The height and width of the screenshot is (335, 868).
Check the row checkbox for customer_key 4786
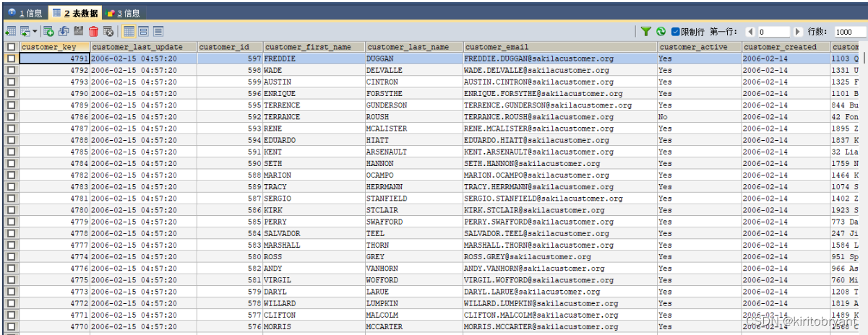tap(11, 117)
